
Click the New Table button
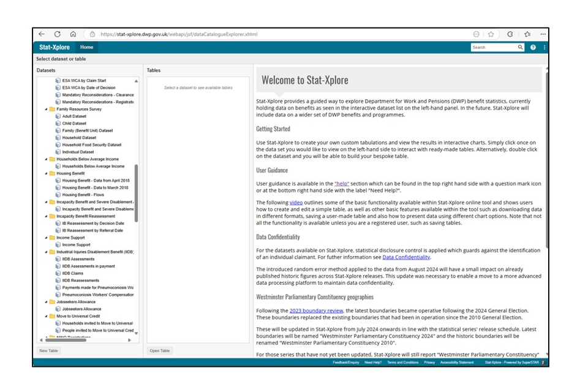coord(49,351)
